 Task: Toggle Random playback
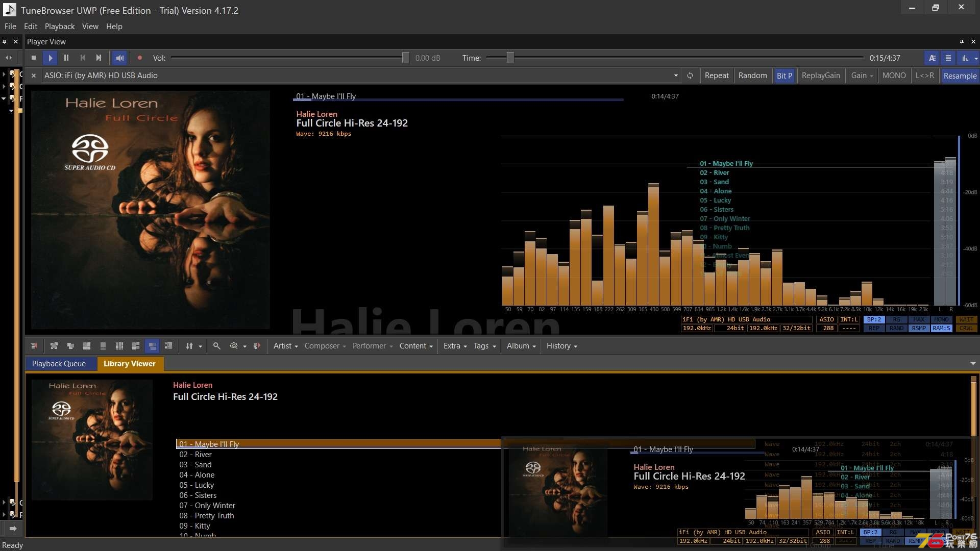(752, 76)
